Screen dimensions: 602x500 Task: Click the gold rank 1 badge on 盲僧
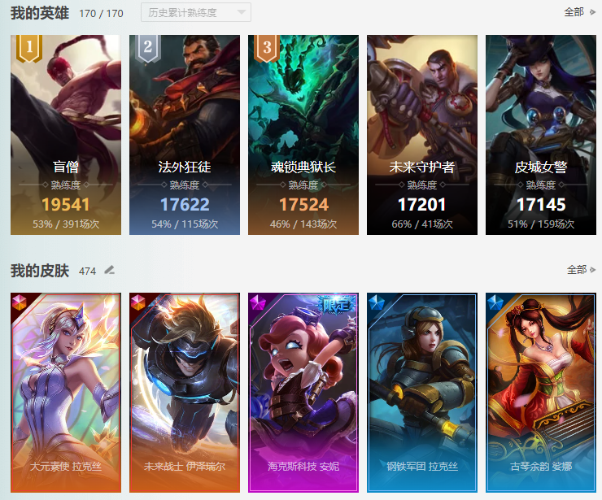click(29, 48)
